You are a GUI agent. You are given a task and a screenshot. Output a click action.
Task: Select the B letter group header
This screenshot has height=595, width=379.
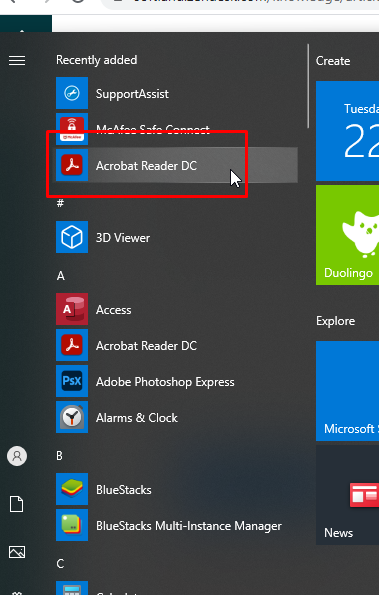(x=60, y=456)
